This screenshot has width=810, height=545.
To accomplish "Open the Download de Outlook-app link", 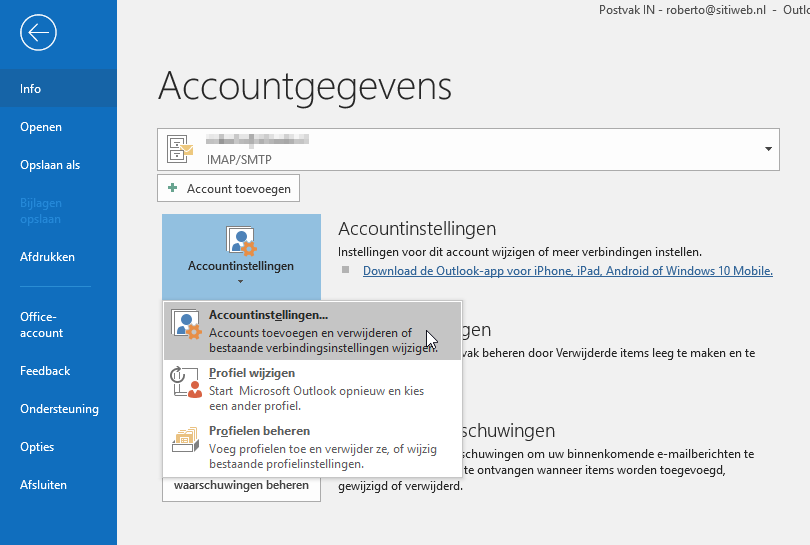I will click(x=567, y=271).
